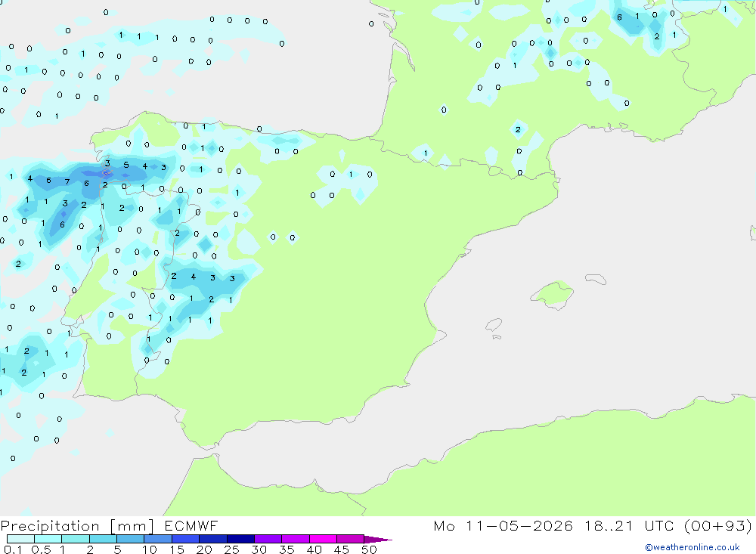The width and height of the screenshot is (756, 554).
Task: Click the '18..21 UTC' time range text
Action: click(629, 526)
